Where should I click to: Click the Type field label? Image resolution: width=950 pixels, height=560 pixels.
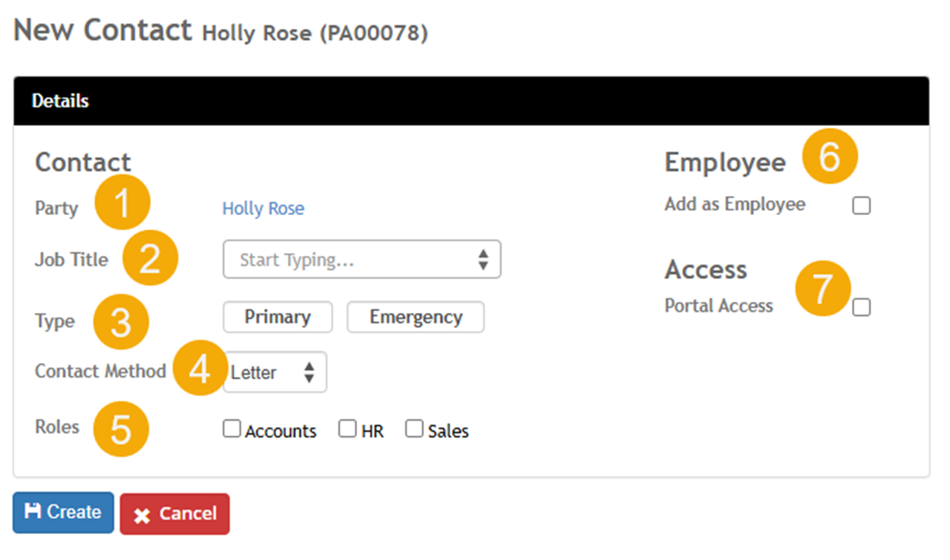click(55, 322)
